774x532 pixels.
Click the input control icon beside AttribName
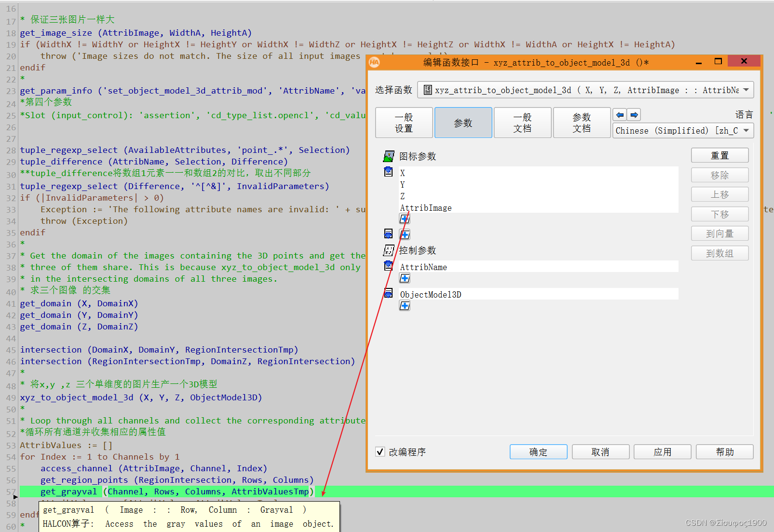coord(388,266)
